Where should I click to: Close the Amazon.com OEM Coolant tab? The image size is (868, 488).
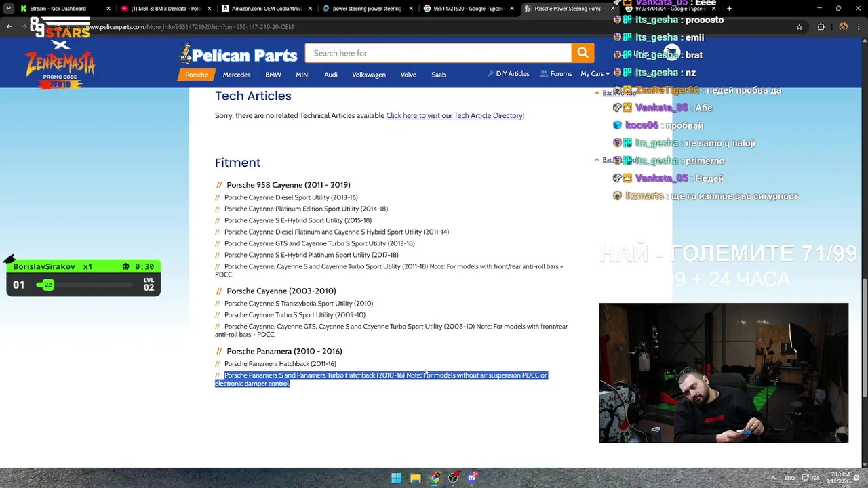(309, 9)
